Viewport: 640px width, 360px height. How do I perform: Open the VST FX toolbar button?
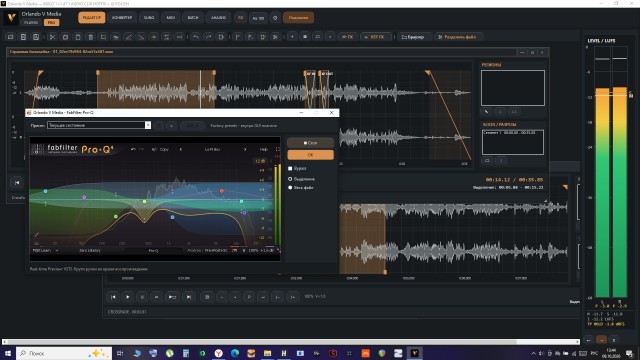click(376, 37)
